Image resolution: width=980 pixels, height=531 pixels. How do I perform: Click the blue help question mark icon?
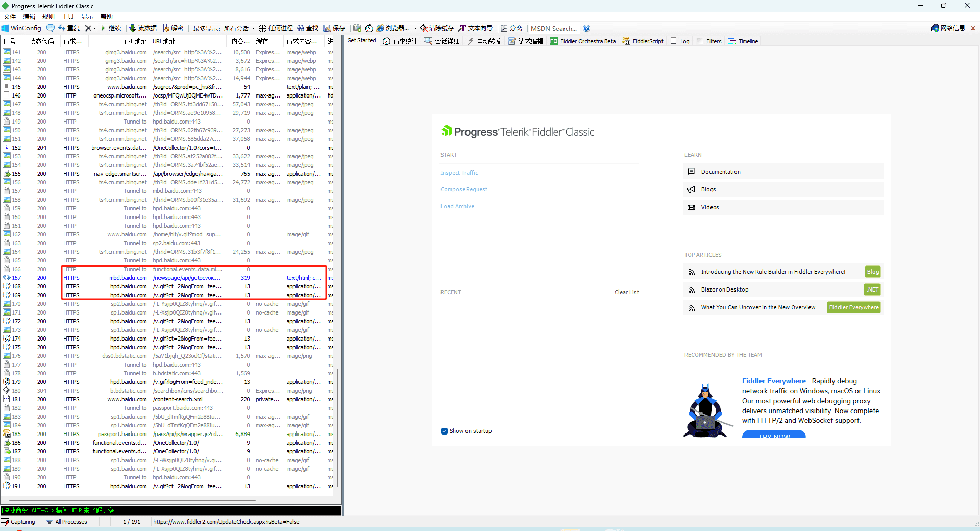pyautogui.click(x=586, y=28)
